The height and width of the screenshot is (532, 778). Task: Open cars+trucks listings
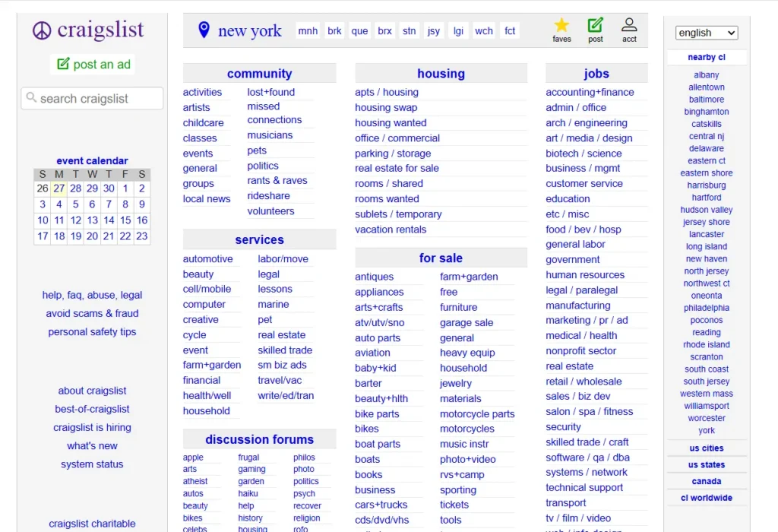coord(381,505)
